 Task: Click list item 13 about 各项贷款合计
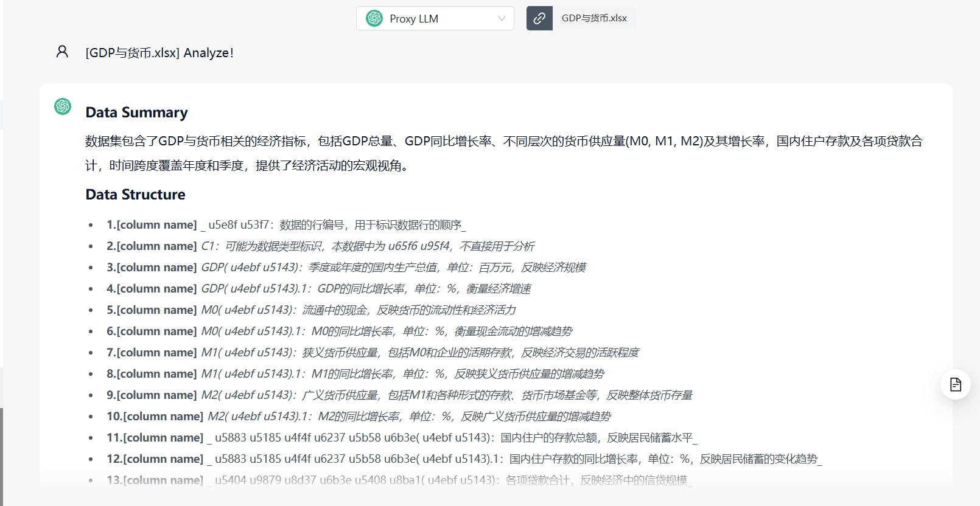pyautogui.click(x=399, y=480)
